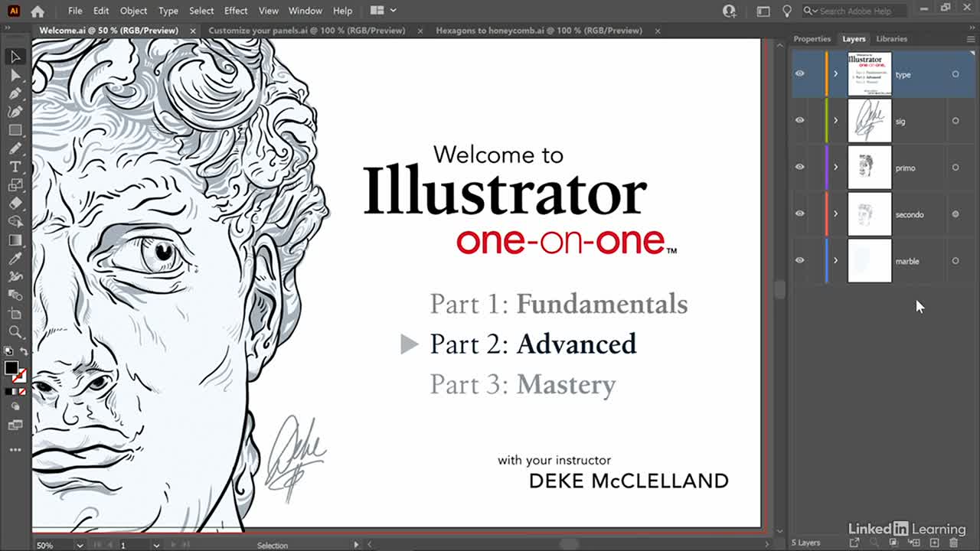
Task: Click the Search Adobe Help field
Action: [x=855, y=11]
